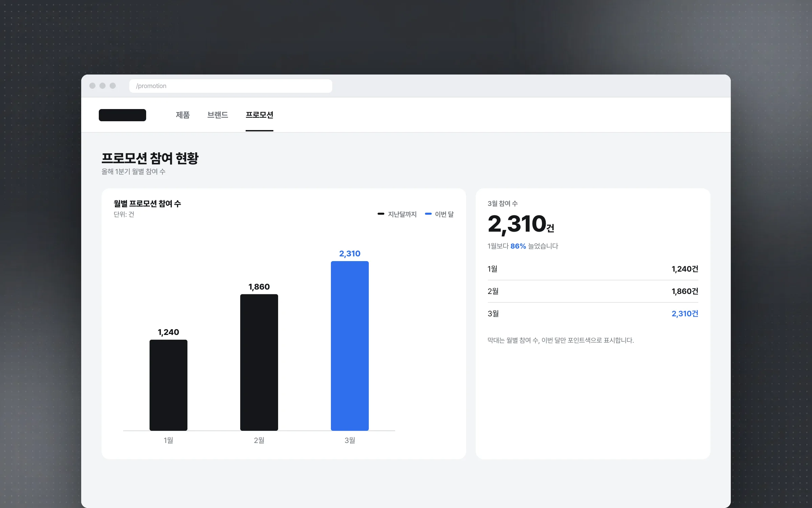Click the 프로모션 참여 현황 heading
The height and width of the screenshot is (508, 812).
click(x=150, y=158)
